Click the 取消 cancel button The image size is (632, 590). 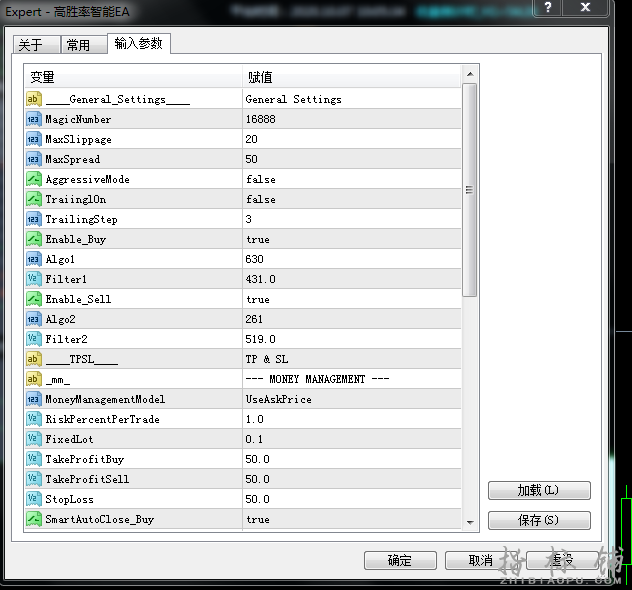click(x=481, y=560)
